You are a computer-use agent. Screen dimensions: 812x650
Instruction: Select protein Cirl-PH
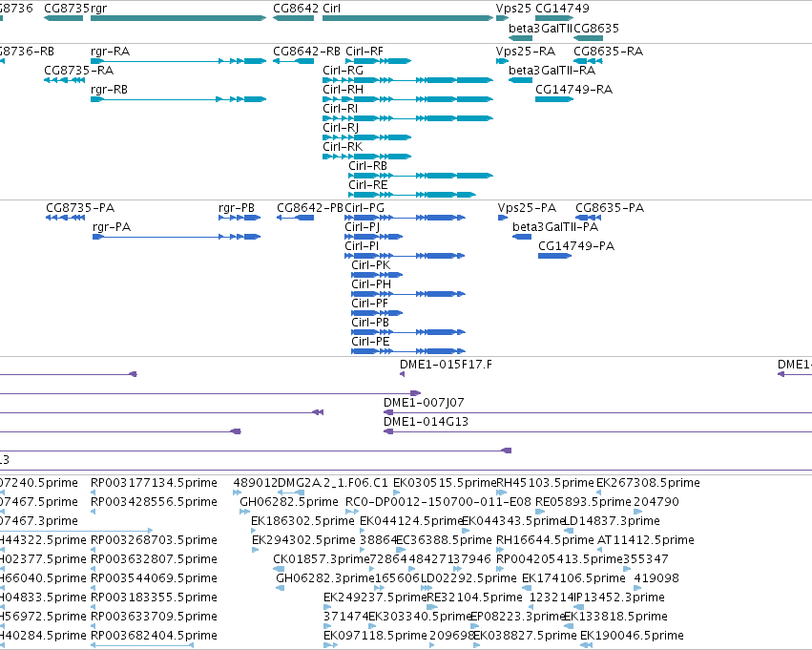click(x=408, y=294)
